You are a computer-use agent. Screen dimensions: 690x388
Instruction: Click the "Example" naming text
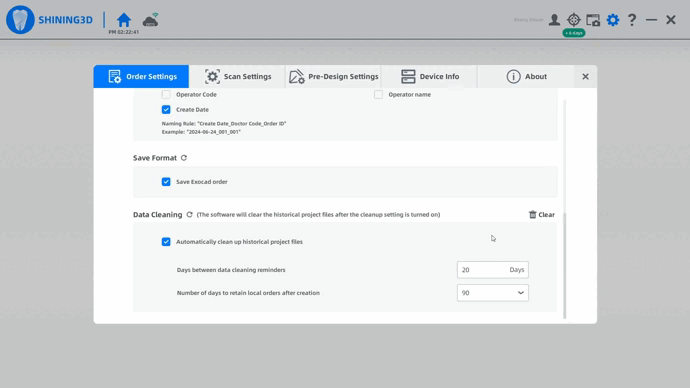pyautogui.click(x=201, y=132)
